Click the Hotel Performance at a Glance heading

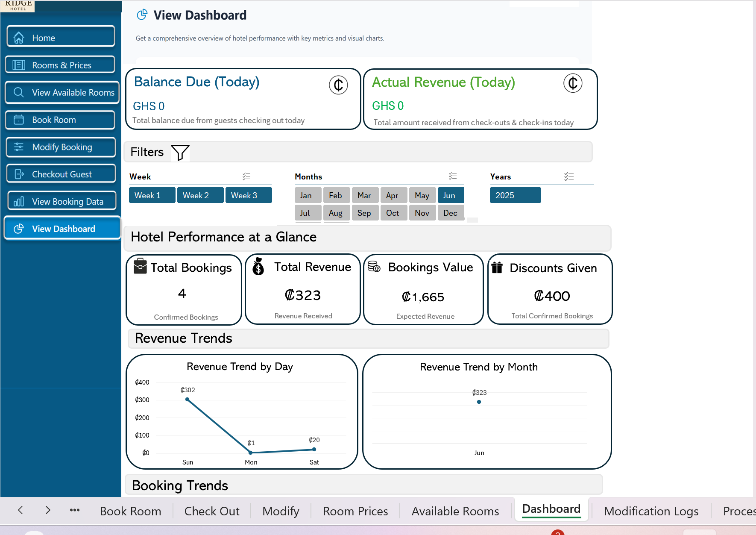click(223, 237)
